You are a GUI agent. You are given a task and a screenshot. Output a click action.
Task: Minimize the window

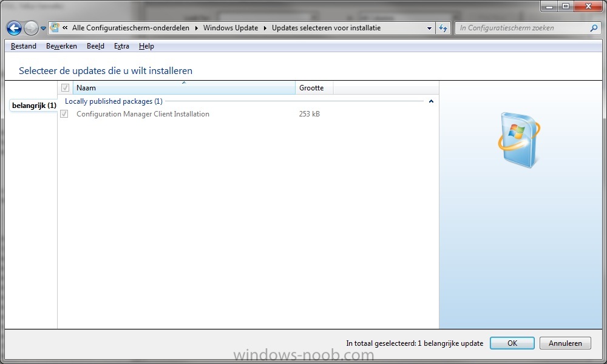coord(549,7)
